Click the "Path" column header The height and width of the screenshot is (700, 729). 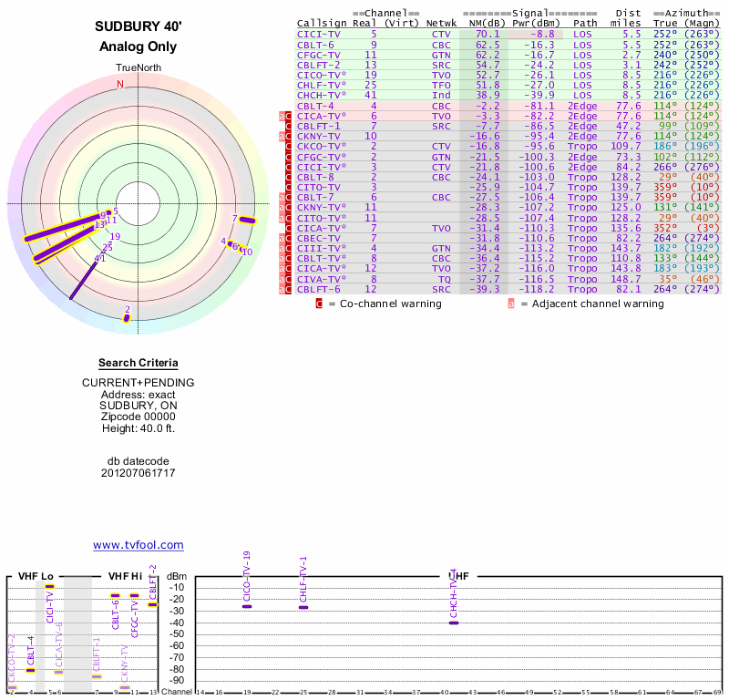point(585,24)
